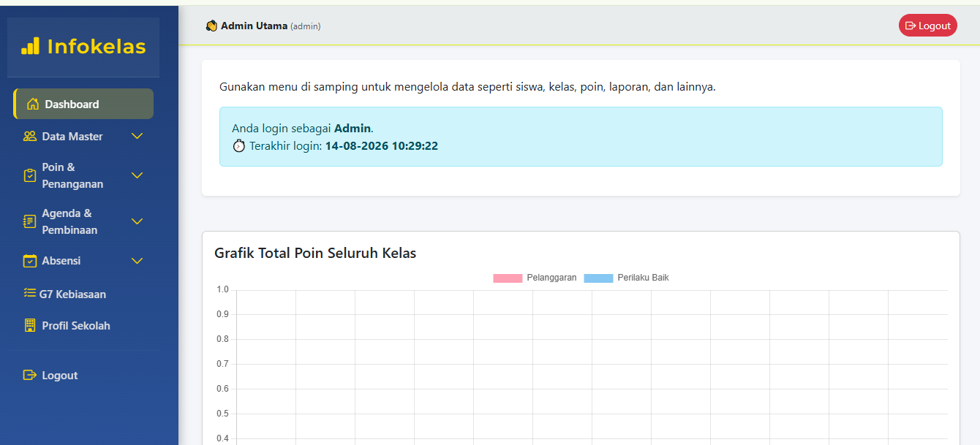Viewport: 980px width, 445px height.
Task: Click the Gunakan menu di samping instruction text
Action: click(x=467, y=86)
